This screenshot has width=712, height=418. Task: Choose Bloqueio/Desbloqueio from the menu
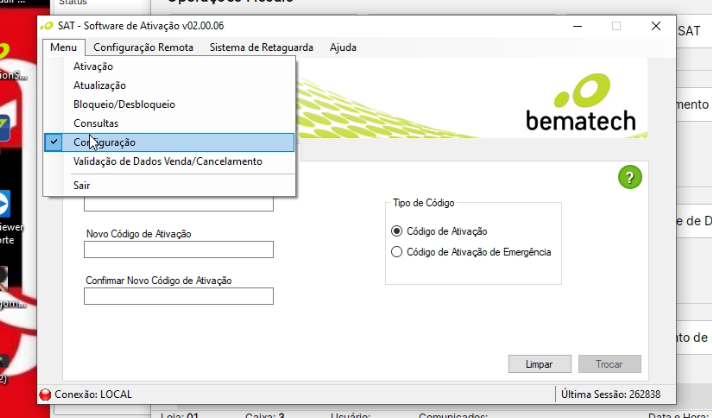(169, 104)
